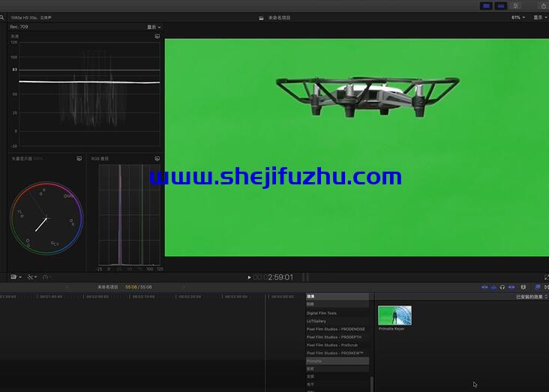Open the installed effects popup menu
The image size is (549, 392).
tap(532, 297)
